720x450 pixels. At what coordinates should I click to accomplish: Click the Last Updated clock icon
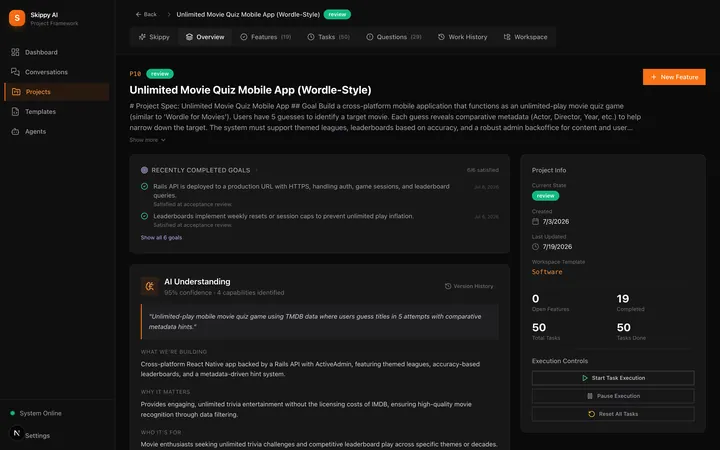[x=535, y=247]
